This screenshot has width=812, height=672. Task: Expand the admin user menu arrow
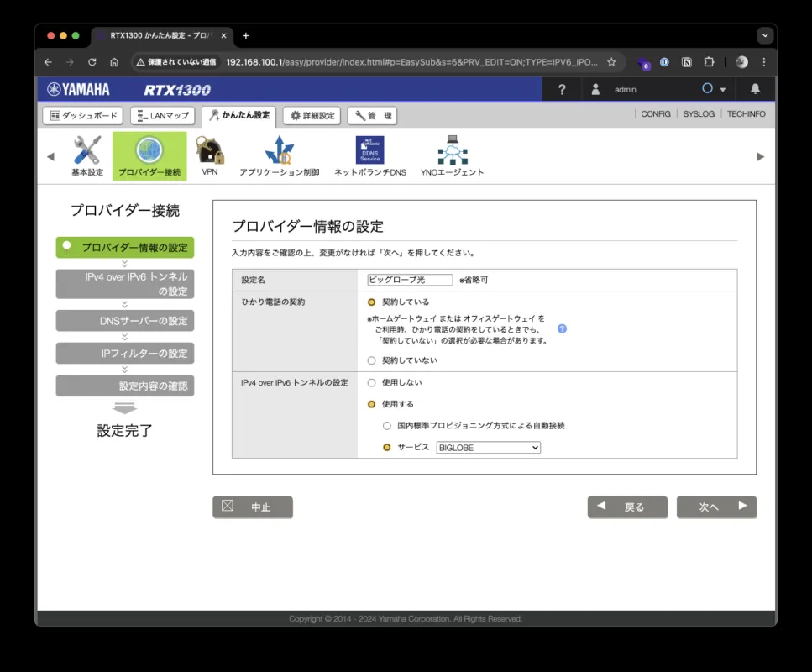722,90
